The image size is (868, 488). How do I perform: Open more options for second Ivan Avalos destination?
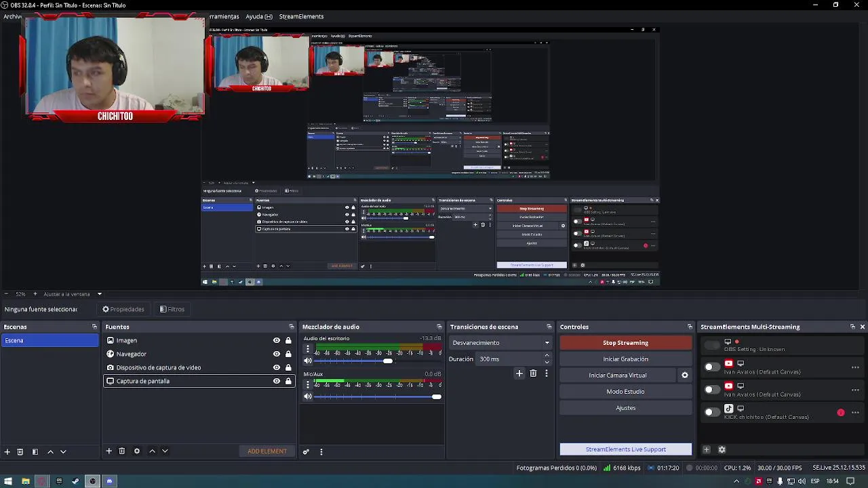click(x=855, y=390)
